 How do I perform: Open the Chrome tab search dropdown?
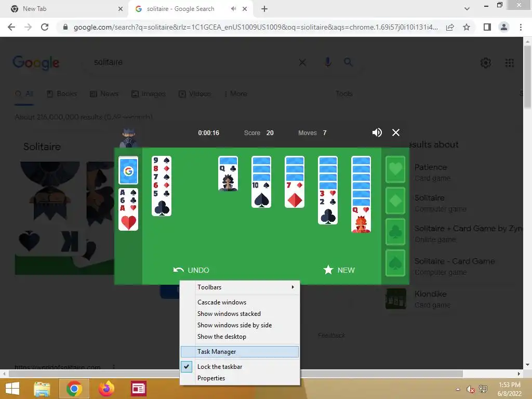pyautogui.click(x=467, y=9)
